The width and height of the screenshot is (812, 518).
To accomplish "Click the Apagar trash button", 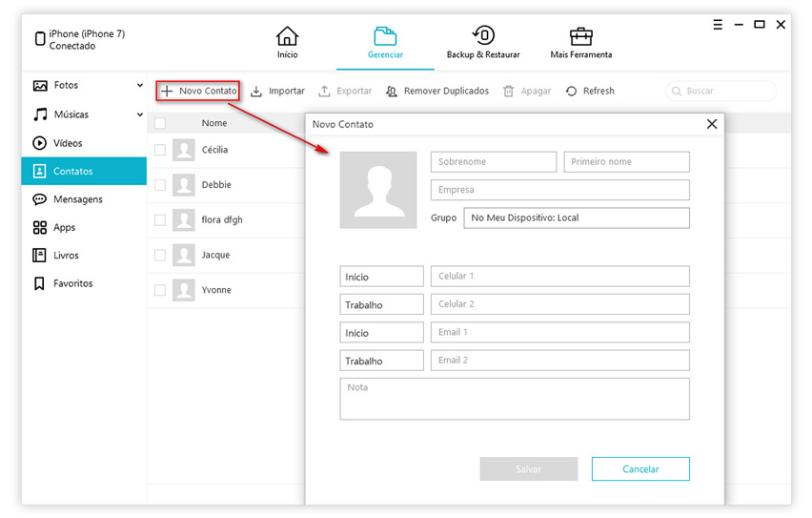I will tap(527, 92).
